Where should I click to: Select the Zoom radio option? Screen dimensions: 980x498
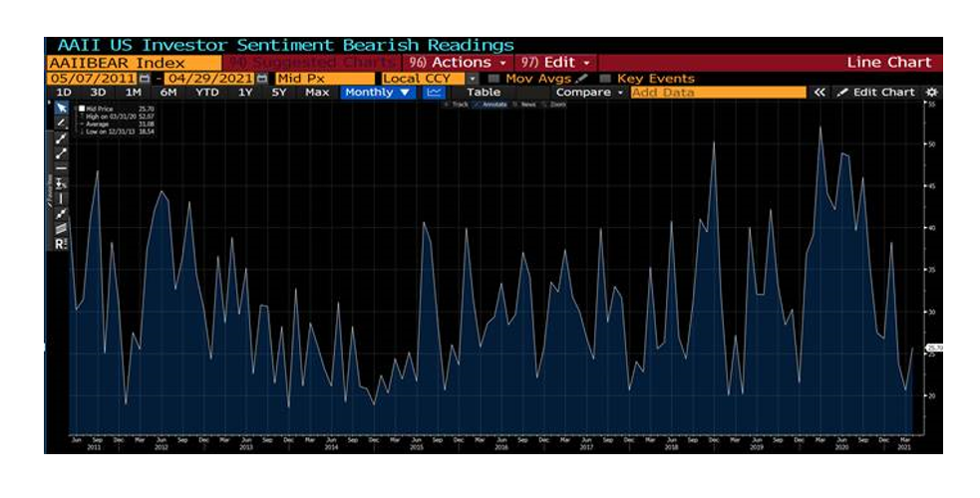point(555,105)
